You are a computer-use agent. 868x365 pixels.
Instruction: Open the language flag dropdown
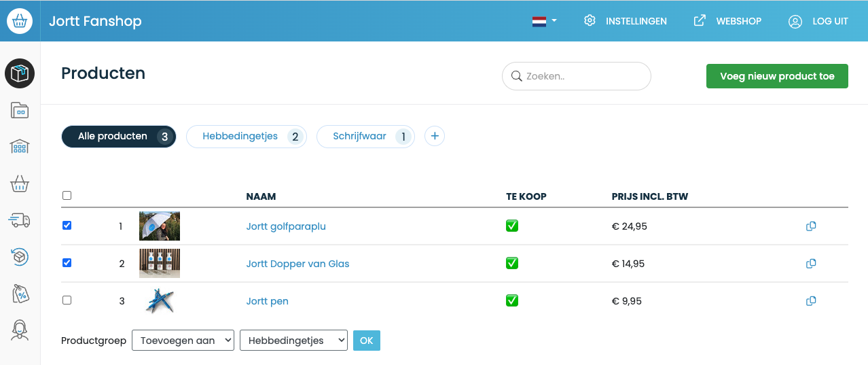tap(544, 21)
